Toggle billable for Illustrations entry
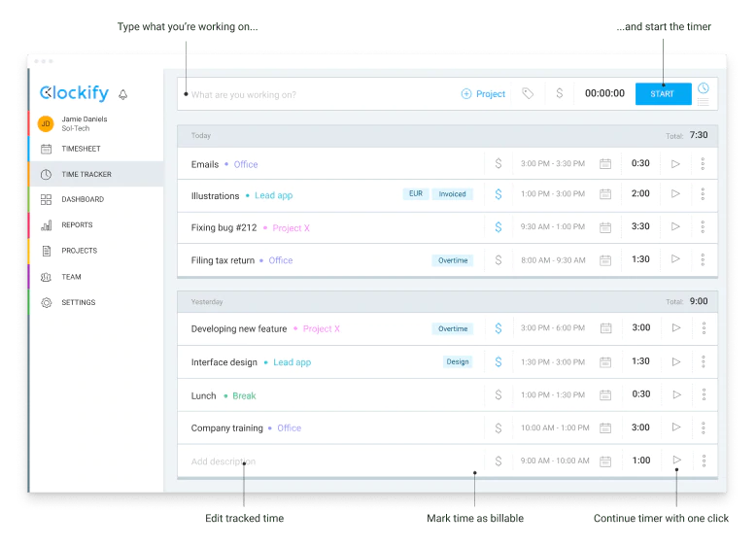The image size is (756, 546). pos(498,194)
